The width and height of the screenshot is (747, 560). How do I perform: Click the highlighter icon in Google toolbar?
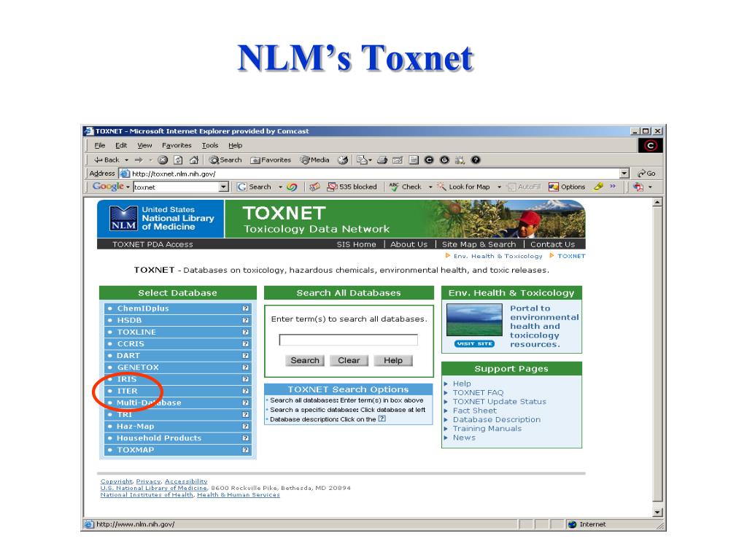(598, 187)
